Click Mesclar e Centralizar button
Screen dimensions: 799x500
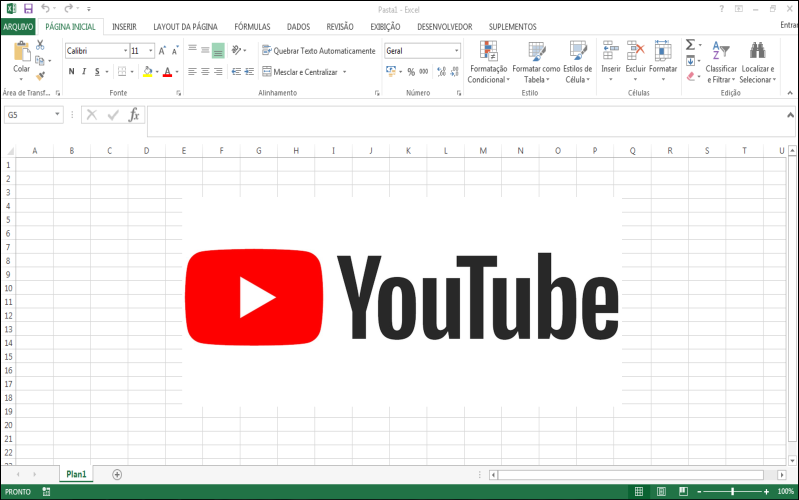(x=304, y=72)
